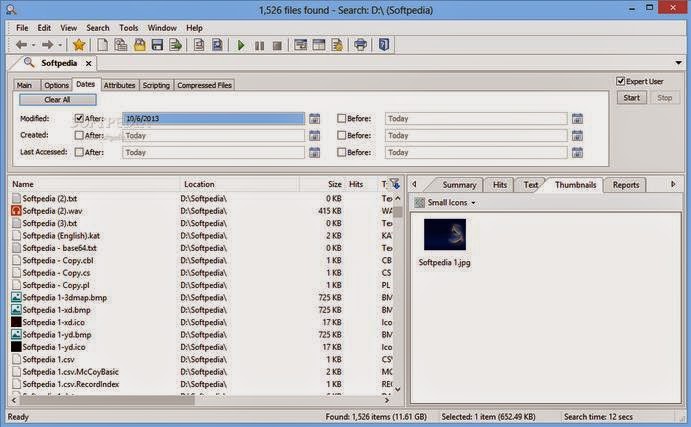
Task: Enable the Created After checkbox
Action: coord(79,135)
